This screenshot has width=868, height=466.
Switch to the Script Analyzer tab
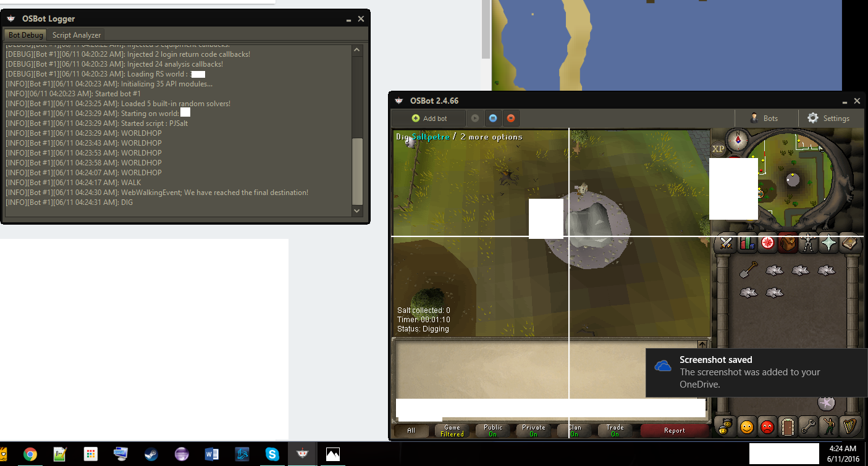[77, 35]
